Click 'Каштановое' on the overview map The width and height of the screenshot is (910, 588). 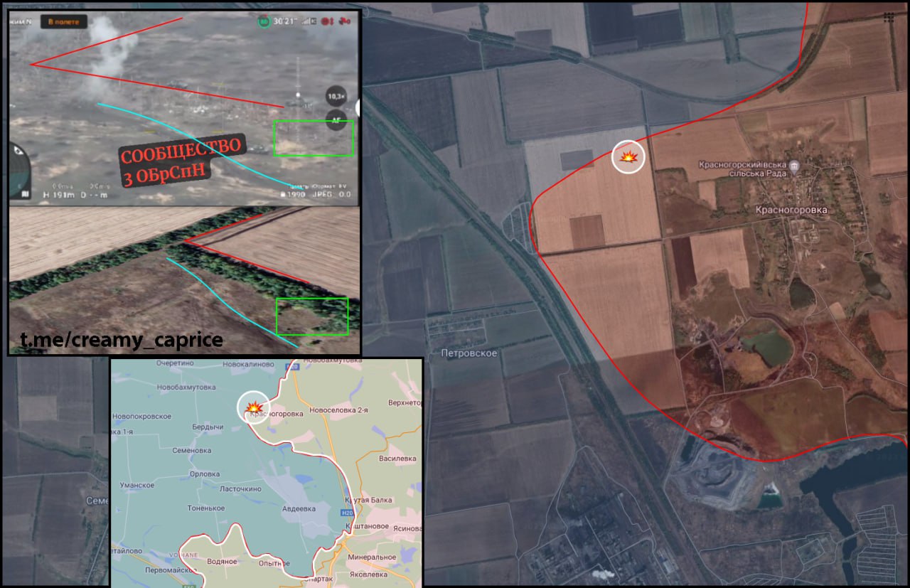(x=367, y=525)
